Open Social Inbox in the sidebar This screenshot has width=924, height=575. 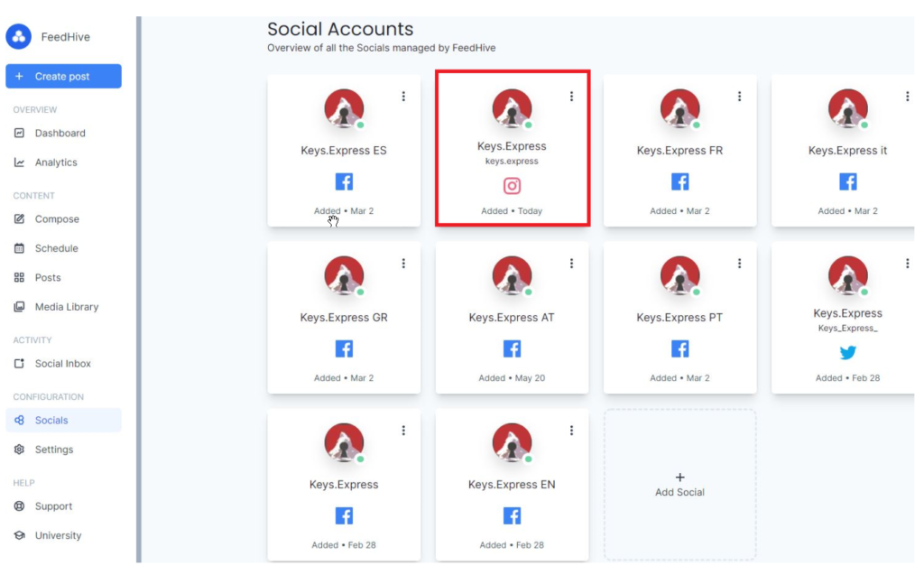point(62,364)
